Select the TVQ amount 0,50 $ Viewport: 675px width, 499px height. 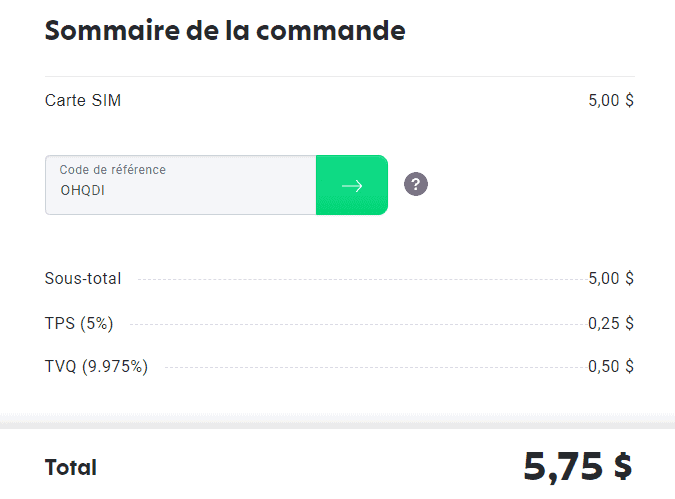[610, 367]
